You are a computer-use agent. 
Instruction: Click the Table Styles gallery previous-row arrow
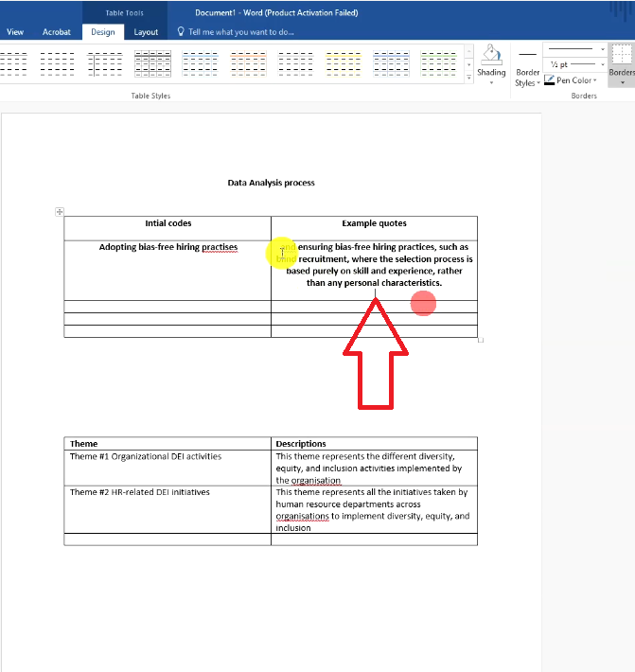coord(468,51)
